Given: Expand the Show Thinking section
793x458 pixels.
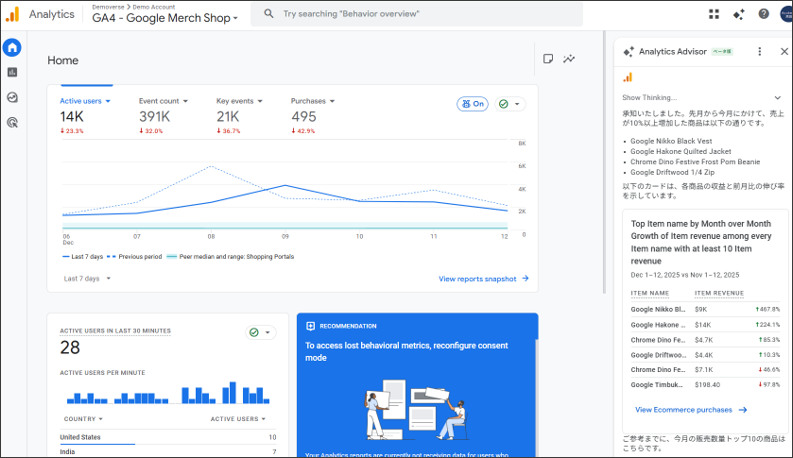Looking at the screenshot, I should 702,98.
